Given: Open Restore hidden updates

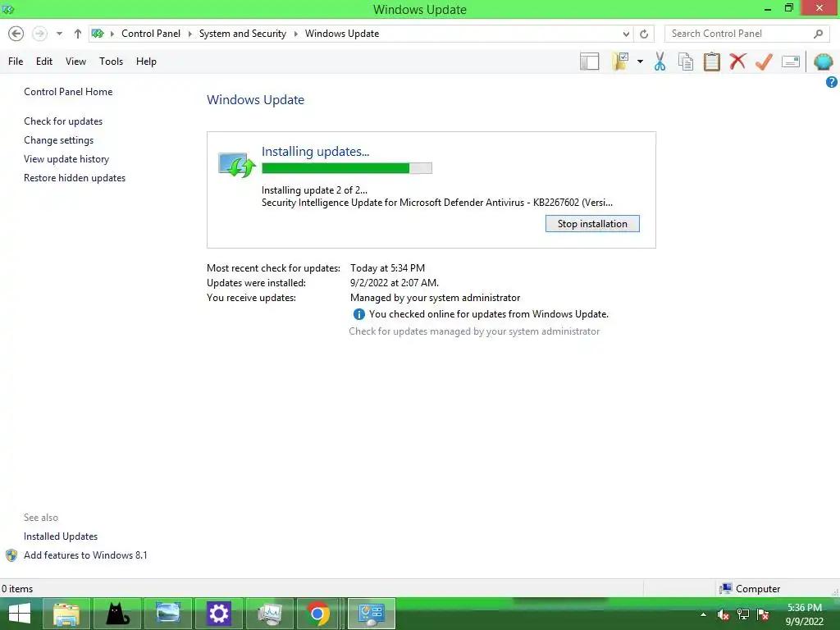Looking at the screenshot, I should pyautogui.click(x=75, y=178).
